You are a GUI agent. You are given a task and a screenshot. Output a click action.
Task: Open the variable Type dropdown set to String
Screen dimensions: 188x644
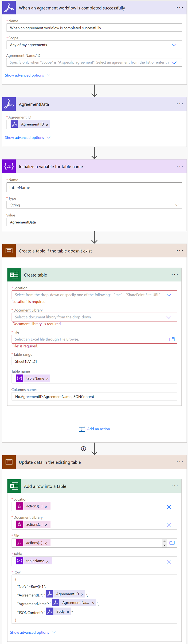[x=177, y=205]
